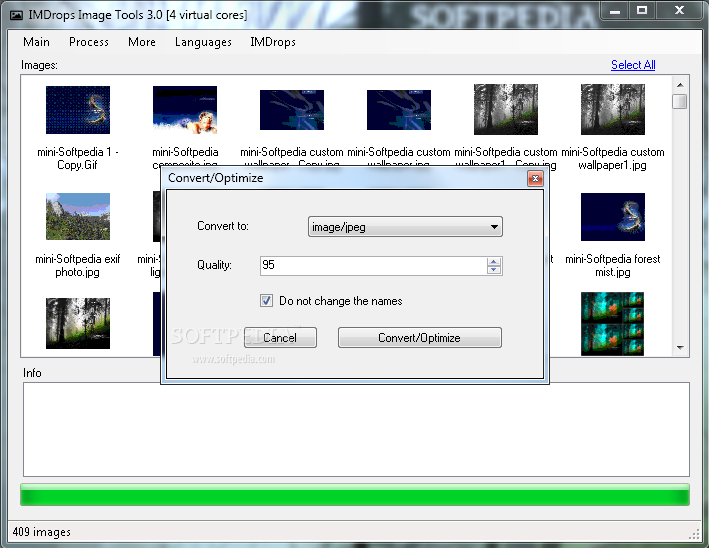Select mini-Softpedia forest mist.jpg thumbnail
The width and height of the screenshot is (709, 548).
click(x=613, y=217)
